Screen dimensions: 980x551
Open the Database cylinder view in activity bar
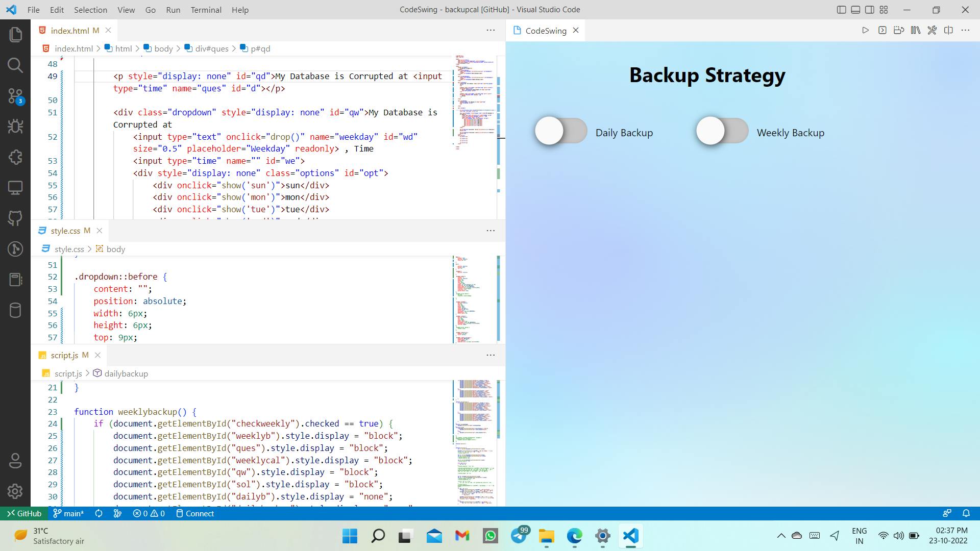coord(15,310)
